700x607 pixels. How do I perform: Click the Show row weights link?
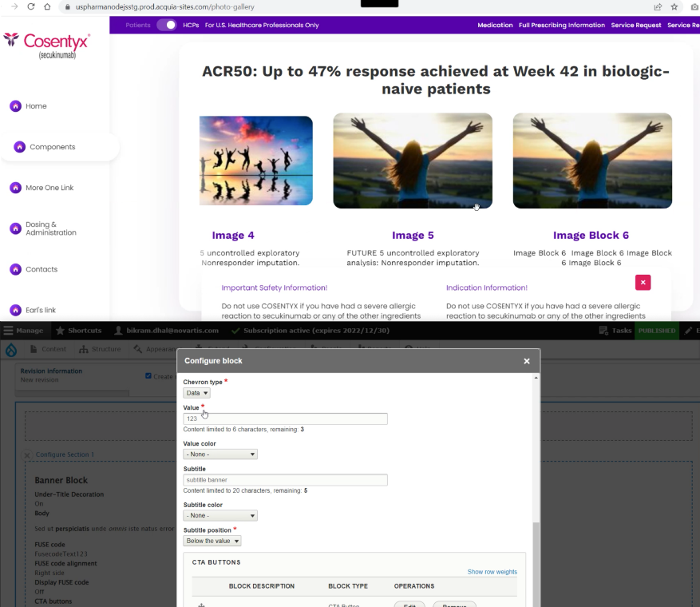click(492, 572)
